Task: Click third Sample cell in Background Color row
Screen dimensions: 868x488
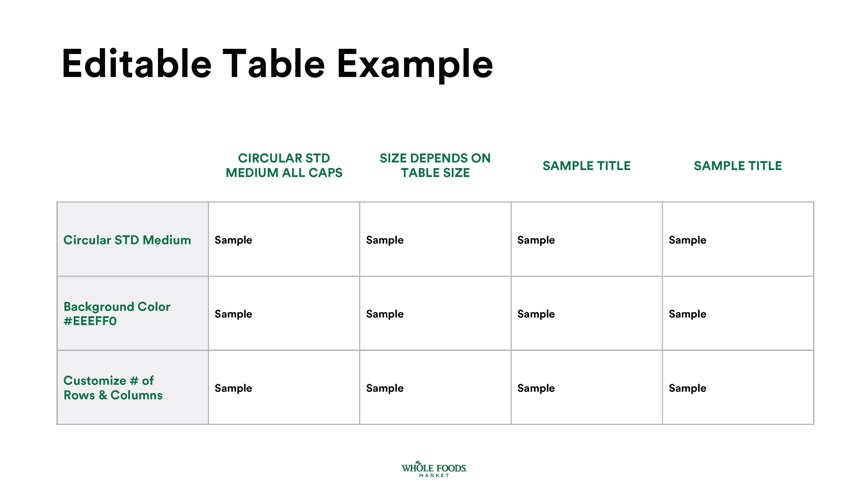Action: point(587,313)
